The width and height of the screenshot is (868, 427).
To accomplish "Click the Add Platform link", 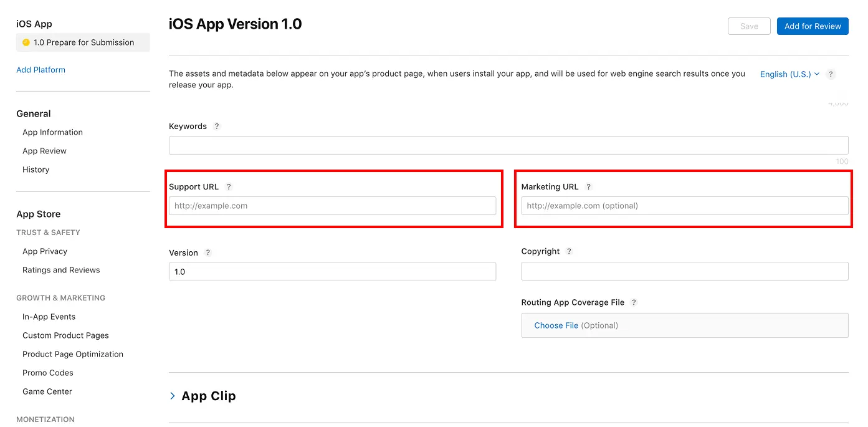I will 41,70.
